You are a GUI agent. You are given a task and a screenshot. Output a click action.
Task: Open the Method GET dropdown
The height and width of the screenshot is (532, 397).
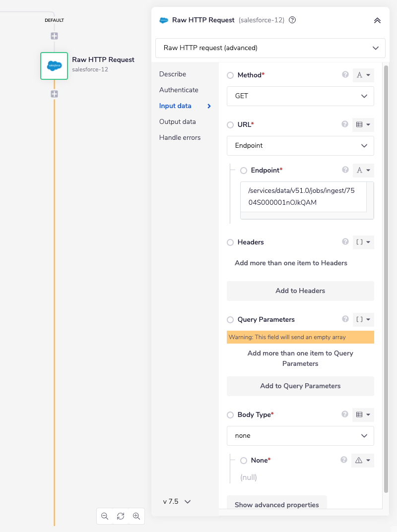(x=300, y=96)
